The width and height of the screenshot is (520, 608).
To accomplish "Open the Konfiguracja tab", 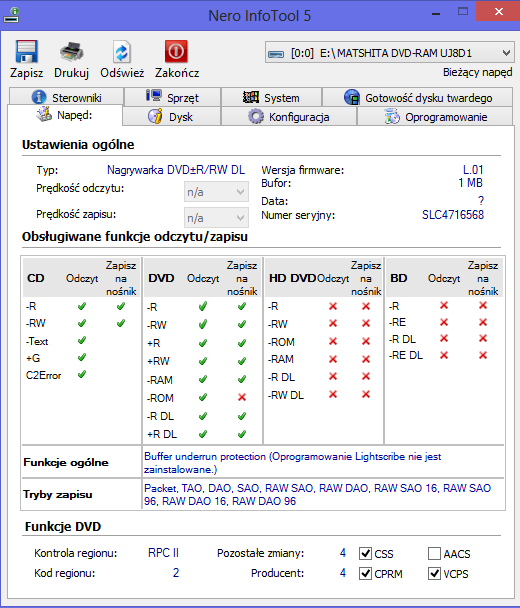I will [289, 116].
